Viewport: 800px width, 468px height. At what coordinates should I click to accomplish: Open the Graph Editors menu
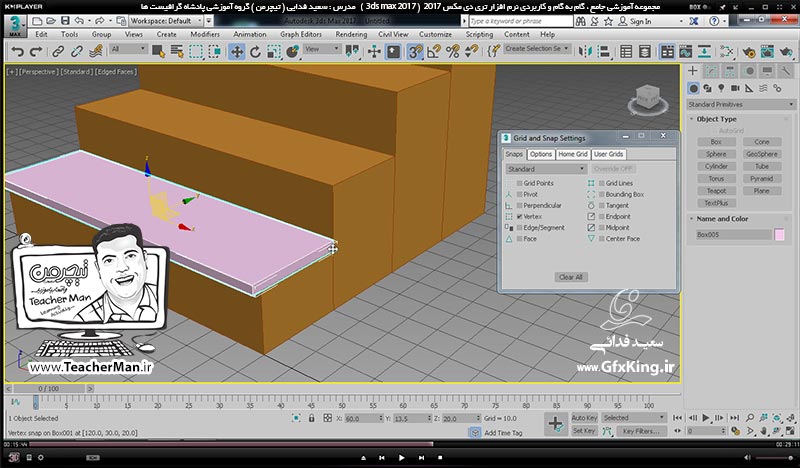(x=301, y=34)
